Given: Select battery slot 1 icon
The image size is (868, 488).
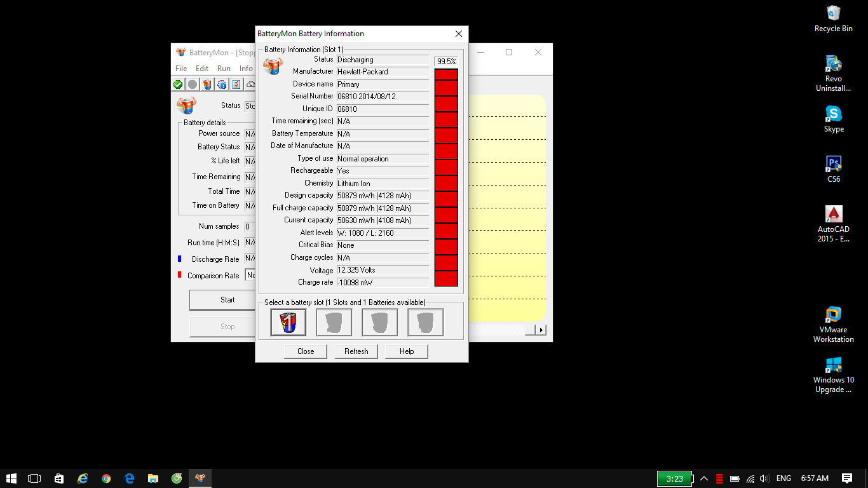Looking at the screenshot, I should 288,322.
